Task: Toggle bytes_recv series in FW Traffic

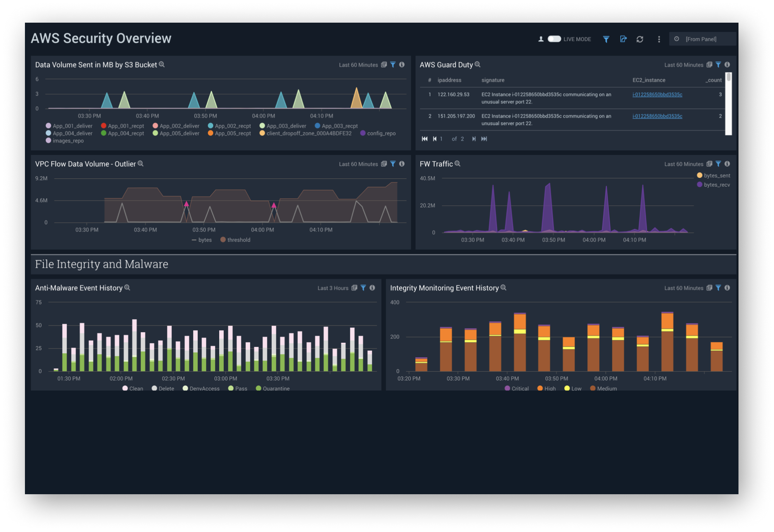Action: coord(714,184)
